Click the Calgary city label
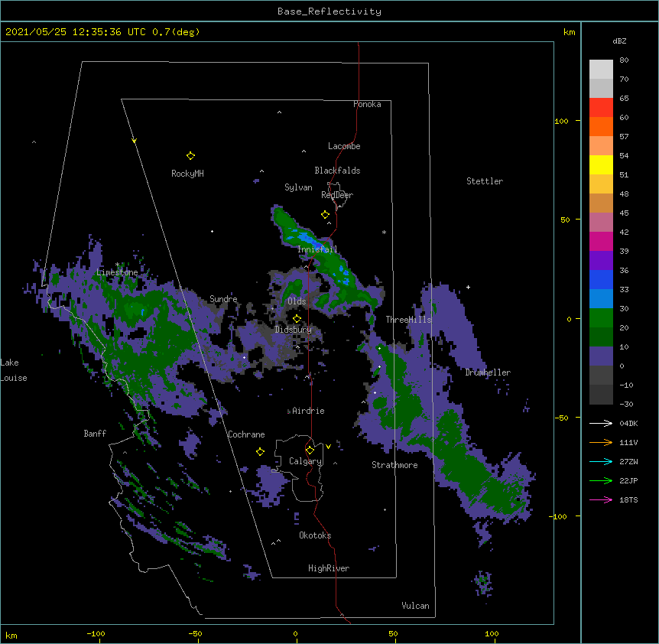This screenshot has height=644, width=659. click(306, 461)
